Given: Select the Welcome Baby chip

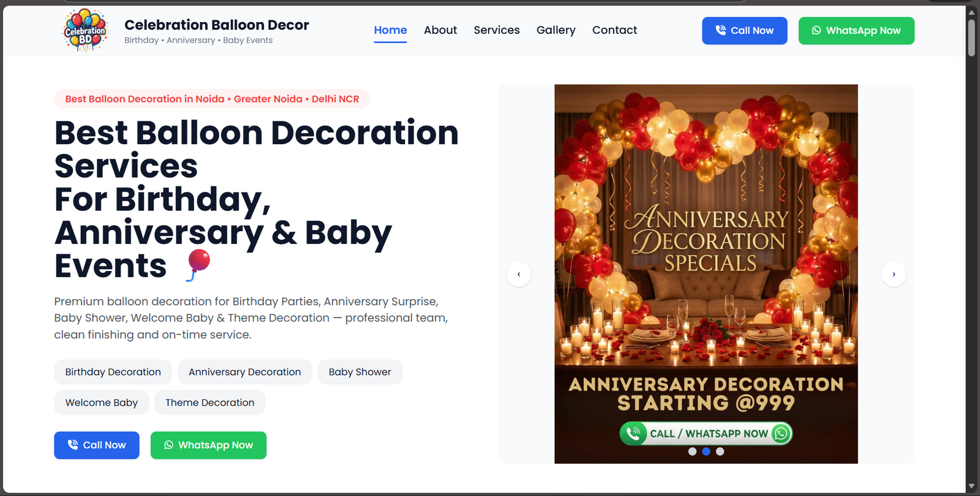Looking at the screenshot, I should 102,403.
